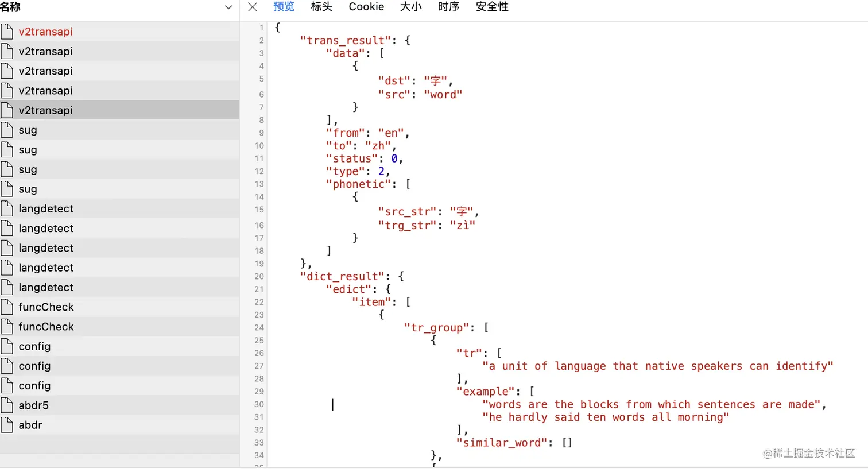Click the document icon beside the first v2transapi request
Image resolution: width=868 pixels, height=472 pixels.
tap(7, 31)
